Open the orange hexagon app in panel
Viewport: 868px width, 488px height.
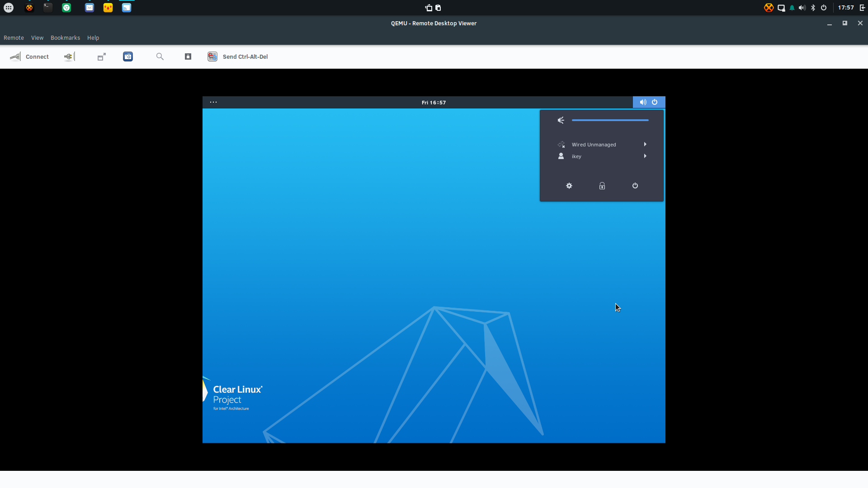(29, 8)
